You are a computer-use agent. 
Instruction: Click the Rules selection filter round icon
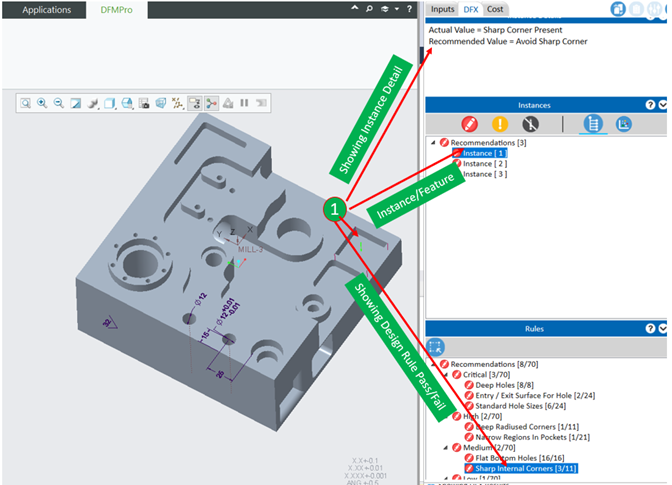click(435, 347)
